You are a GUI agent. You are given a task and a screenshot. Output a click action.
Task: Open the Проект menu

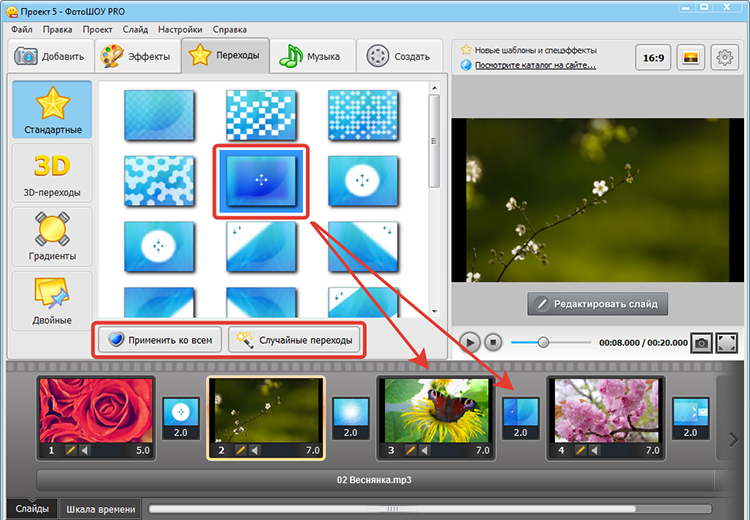(x=97, y=30)
